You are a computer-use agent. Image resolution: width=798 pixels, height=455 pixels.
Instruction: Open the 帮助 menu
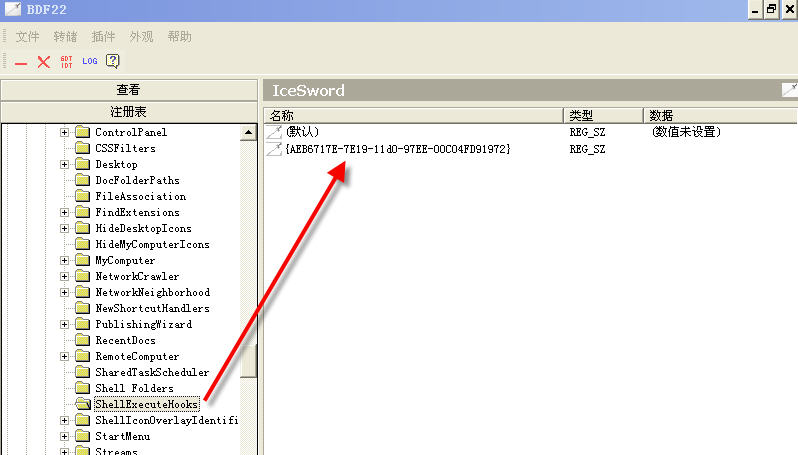(x=180, y=37)
